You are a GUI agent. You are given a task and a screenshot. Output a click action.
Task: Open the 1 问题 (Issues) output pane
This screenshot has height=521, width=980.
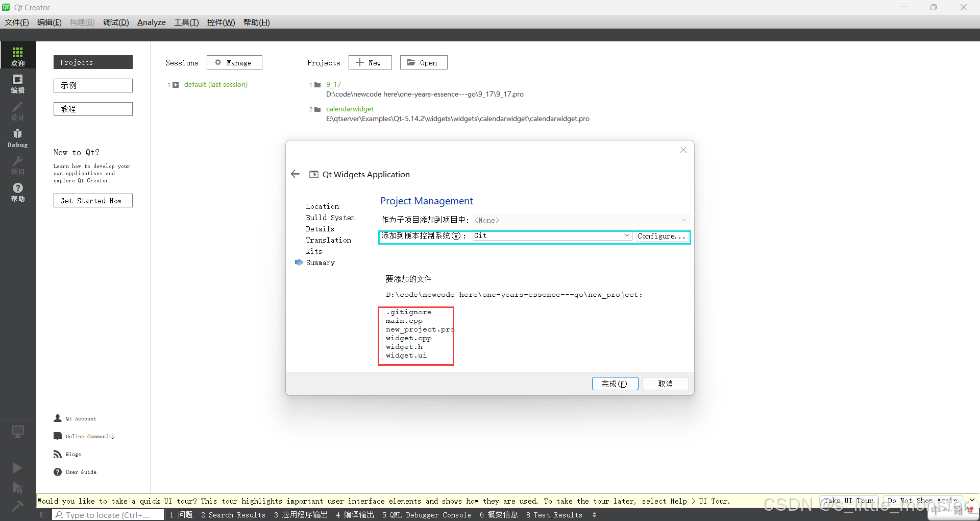pyautogui.click(x=181, y=515)
